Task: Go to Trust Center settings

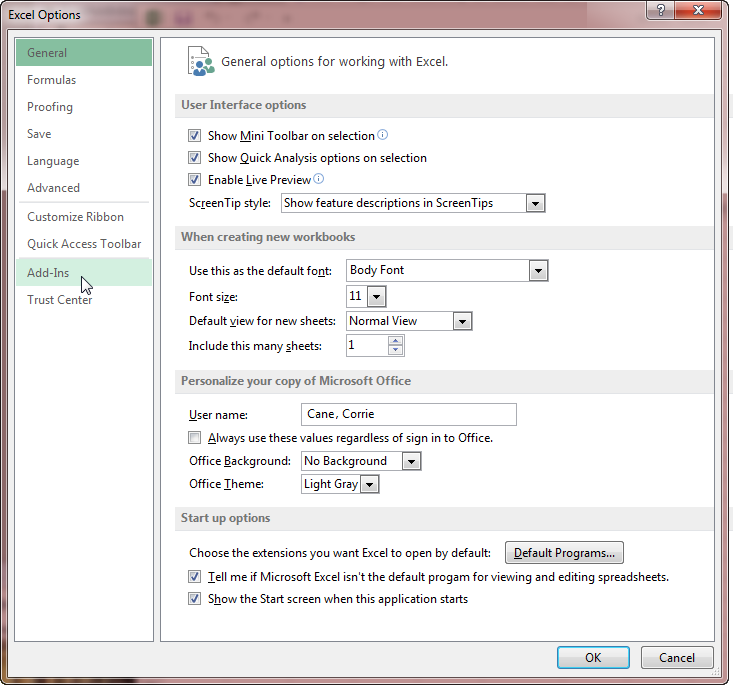Action: (59, 300)
